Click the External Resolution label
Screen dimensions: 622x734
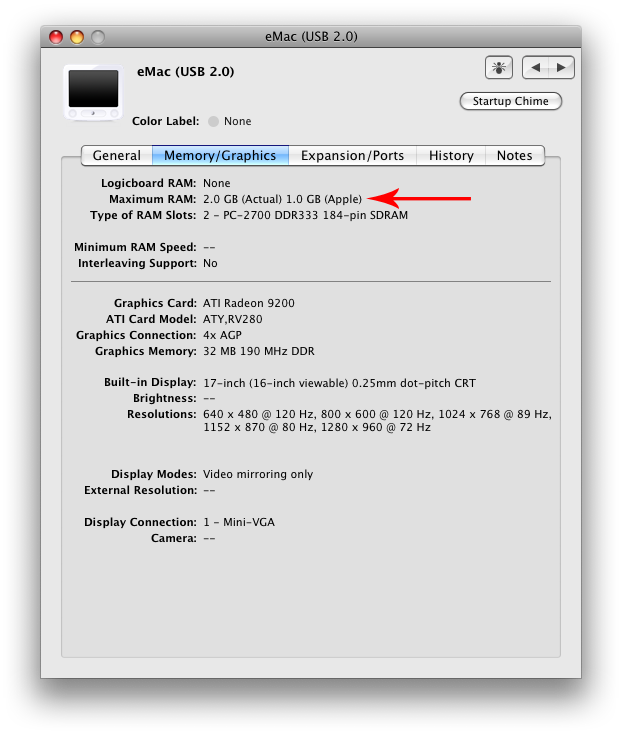point(140,490)
